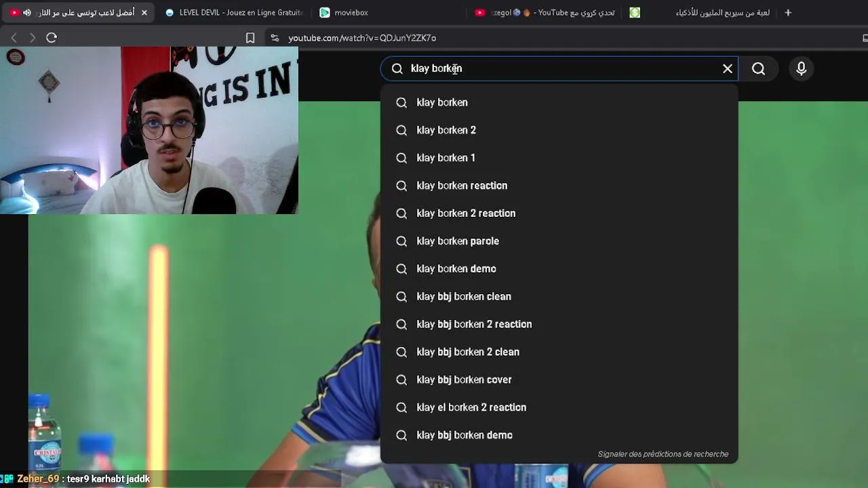Choose the 'klay borken' suggestion

pos(559,102)
